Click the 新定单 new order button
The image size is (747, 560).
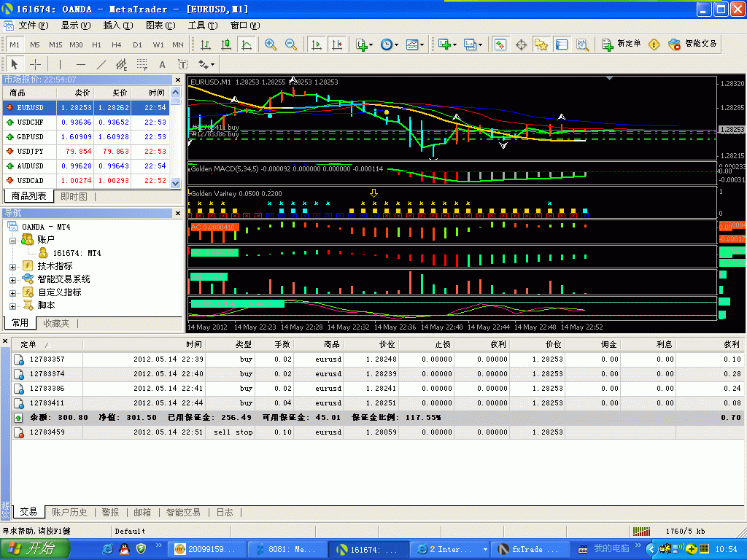[x=621, y=44]
